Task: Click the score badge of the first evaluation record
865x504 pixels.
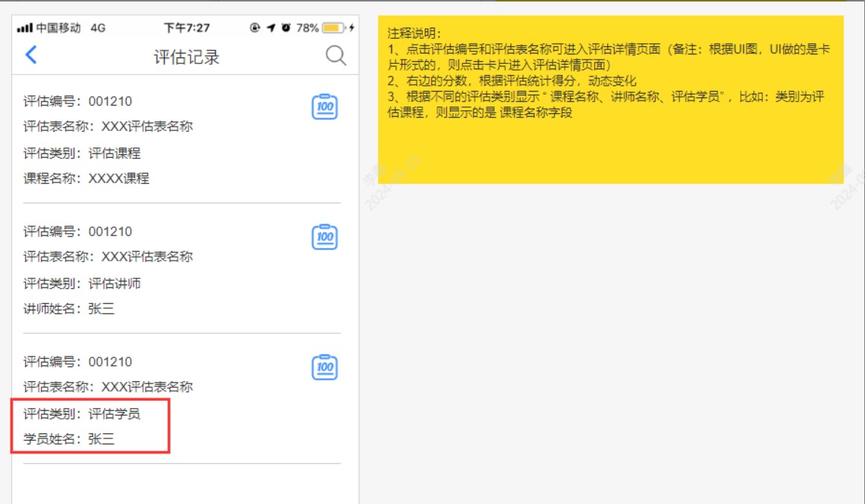Action: 323,106
